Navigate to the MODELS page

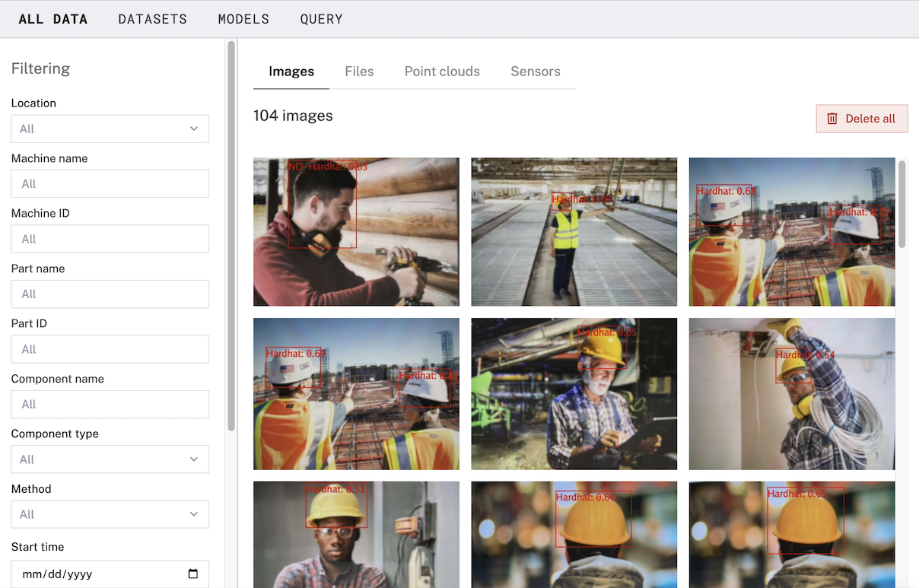click(243, 19)
